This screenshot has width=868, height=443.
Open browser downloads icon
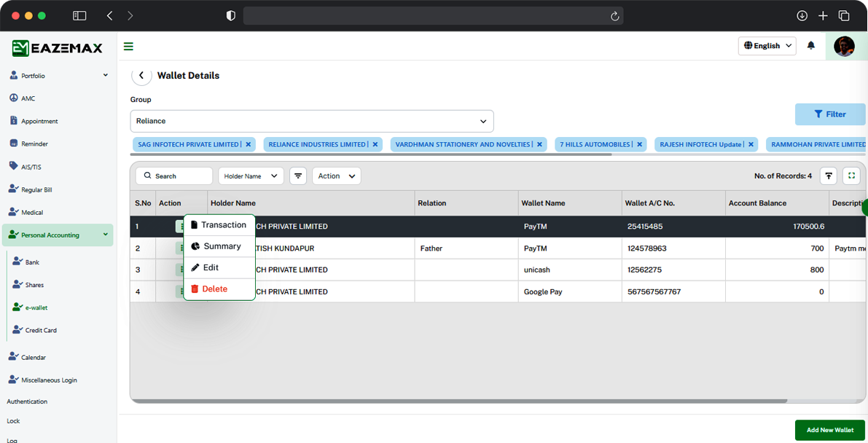pos(802,15)
